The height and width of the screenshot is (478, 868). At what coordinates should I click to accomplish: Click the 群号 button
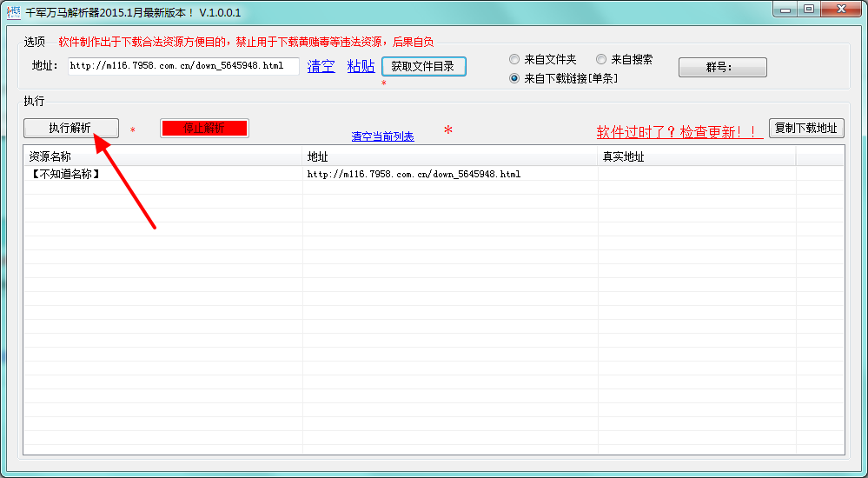pyautogui.click(x=722, y=68)
